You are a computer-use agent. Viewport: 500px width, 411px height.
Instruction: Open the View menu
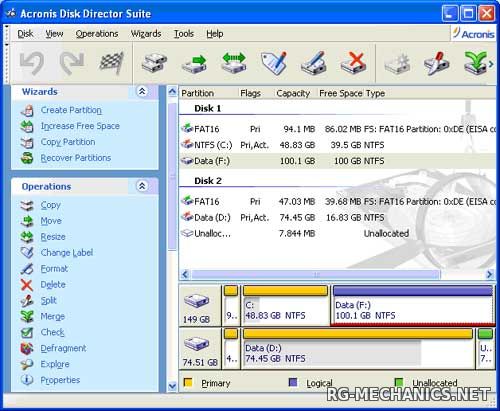[54, 34]
